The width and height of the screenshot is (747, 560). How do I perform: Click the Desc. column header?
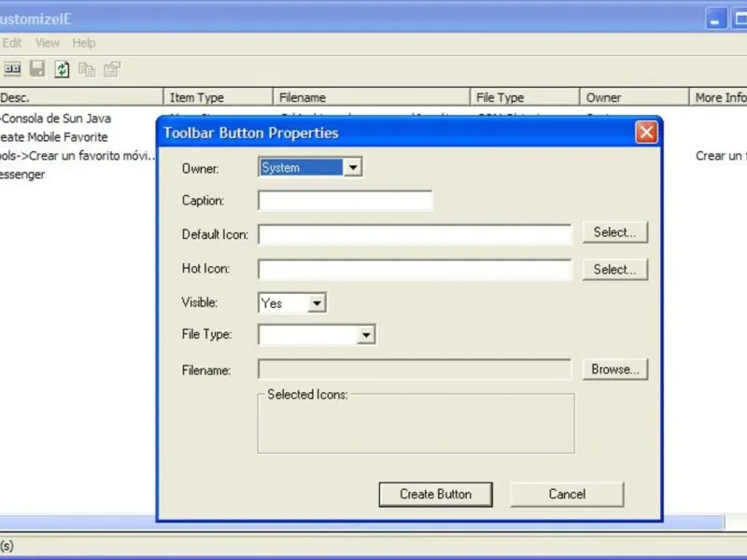tap(81, 97)
